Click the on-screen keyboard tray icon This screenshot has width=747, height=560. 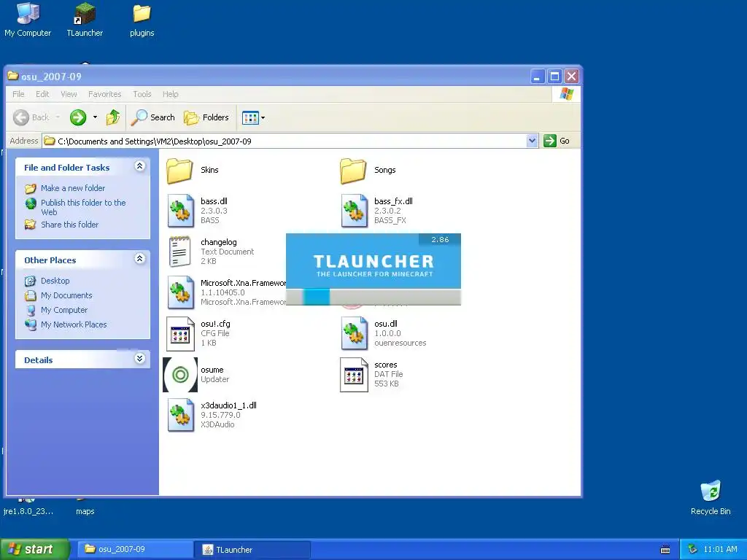(665, 550)
